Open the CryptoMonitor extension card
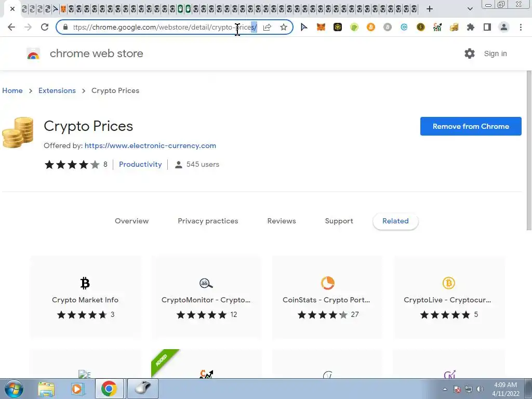532x399 pixels. coord(206,297)
